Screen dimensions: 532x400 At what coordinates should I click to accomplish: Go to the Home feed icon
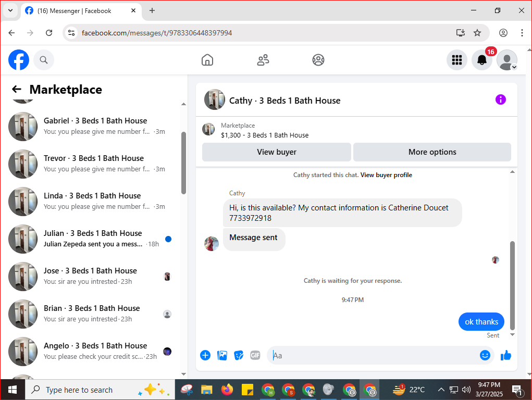(207, 60)
